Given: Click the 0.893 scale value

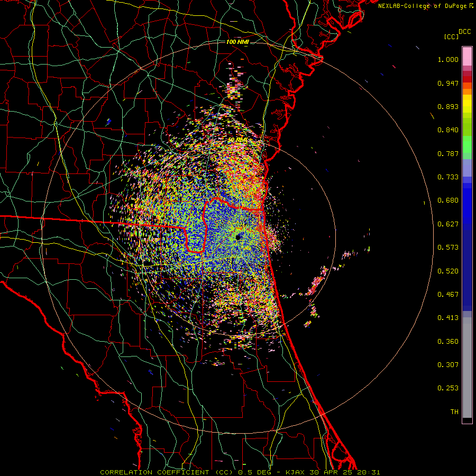Looking at the screenshot, I should tap(448, 106).
